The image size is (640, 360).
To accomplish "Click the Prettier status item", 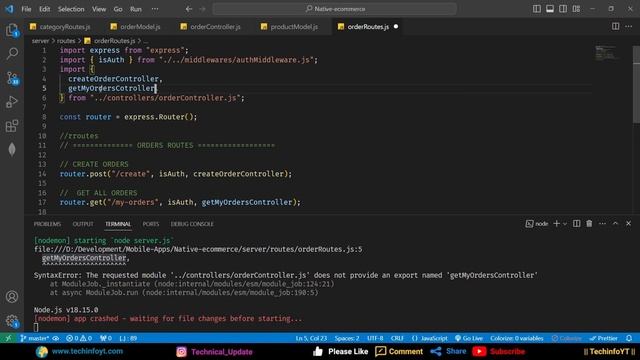I will (604, 338).
